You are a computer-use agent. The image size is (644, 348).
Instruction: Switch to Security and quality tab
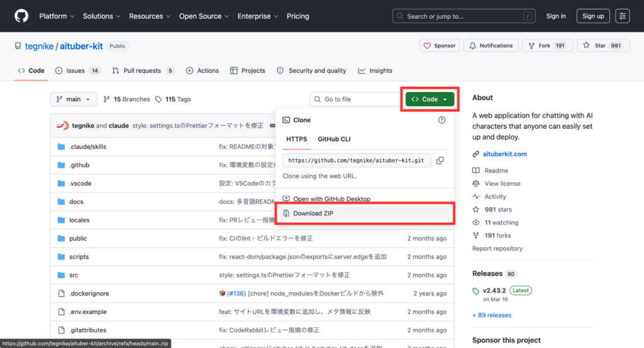(x=312, y=70)
